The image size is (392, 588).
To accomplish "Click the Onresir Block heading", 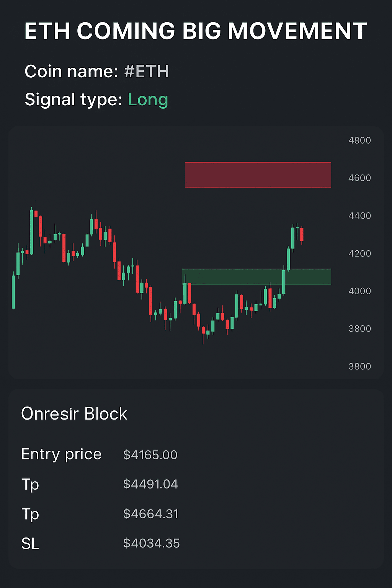I will click(74, 414).
